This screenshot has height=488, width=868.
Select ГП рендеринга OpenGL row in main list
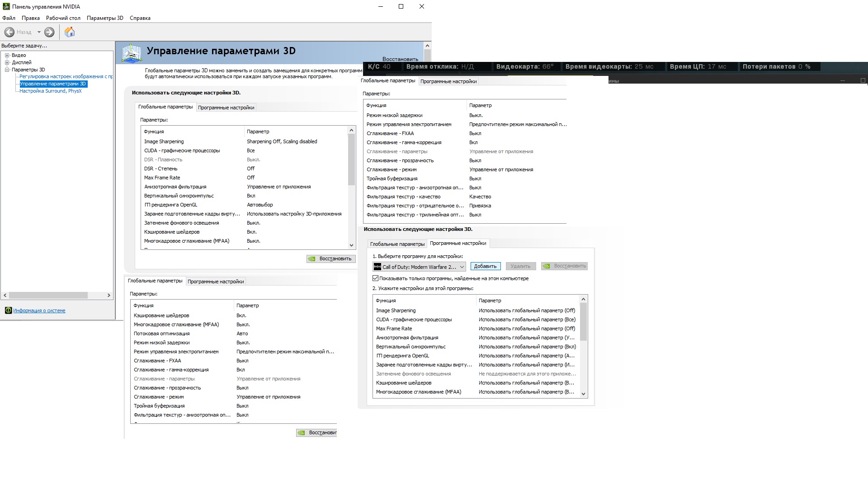[244, 205]
